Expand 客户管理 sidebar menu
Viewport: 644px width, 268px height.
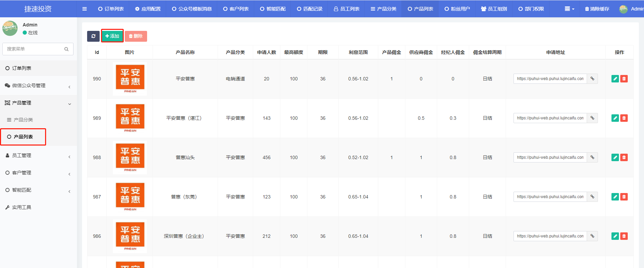(x=38, y=173)
